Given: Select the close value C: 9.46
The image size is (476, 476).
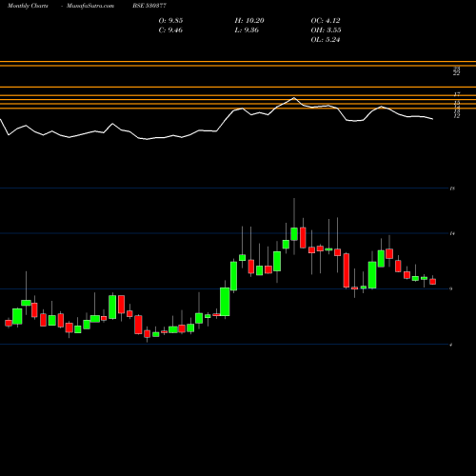Looking at the screenshot, I should 170,30.
